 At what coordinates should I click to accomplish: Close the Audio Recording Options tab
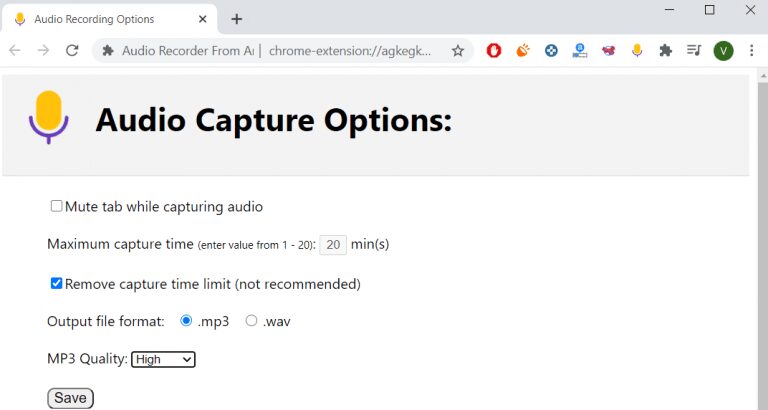(x=202, y=19)
